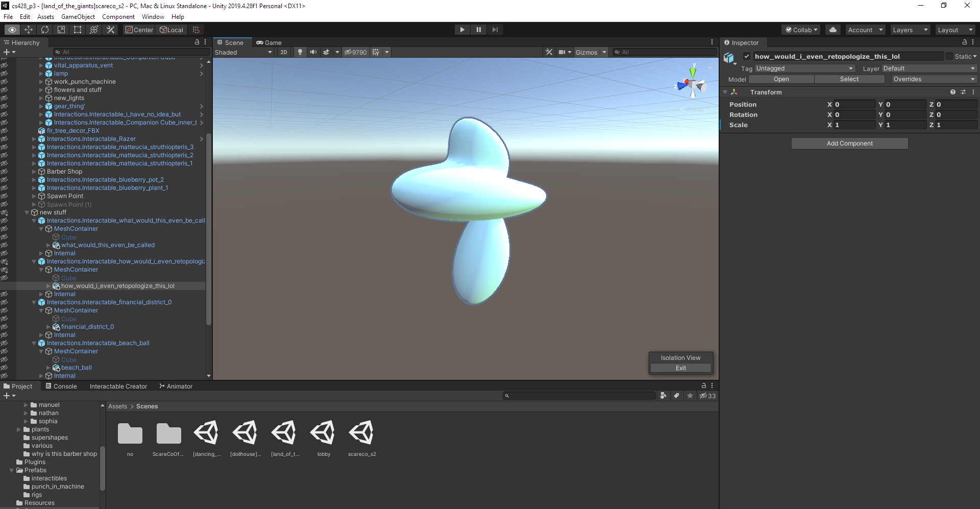Open Inspector panel kebab options menu
Image resolution: width=980 pixels, height=509 pixels.
click(973, 42)
